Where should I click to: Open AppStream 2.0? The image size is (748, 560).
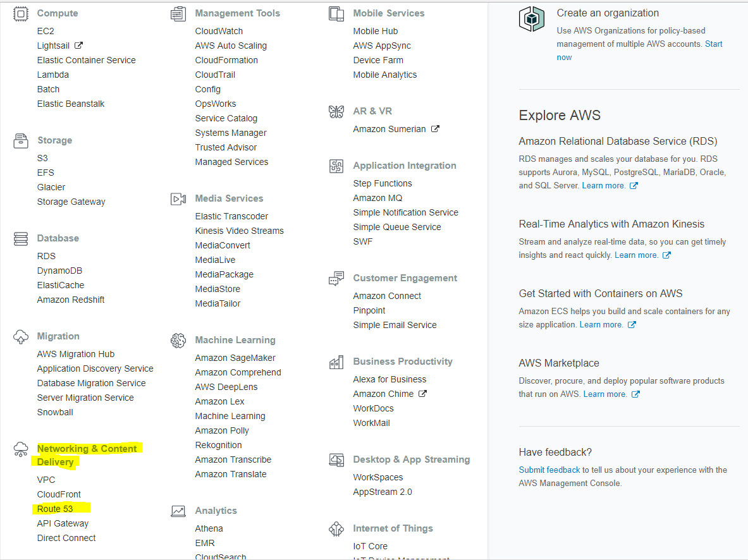383,492
